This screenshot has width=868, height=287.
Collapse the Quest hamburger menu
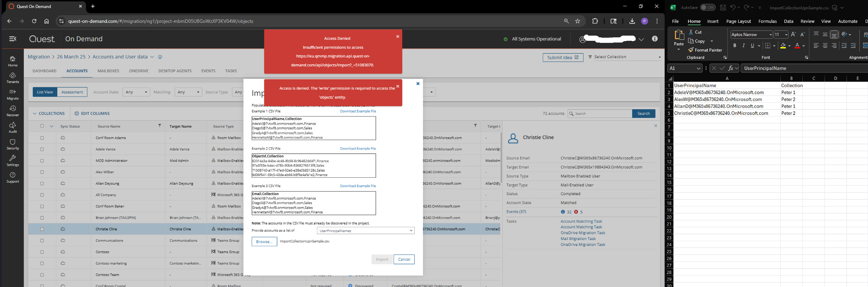pyautogui.click(x=13, y=39)
